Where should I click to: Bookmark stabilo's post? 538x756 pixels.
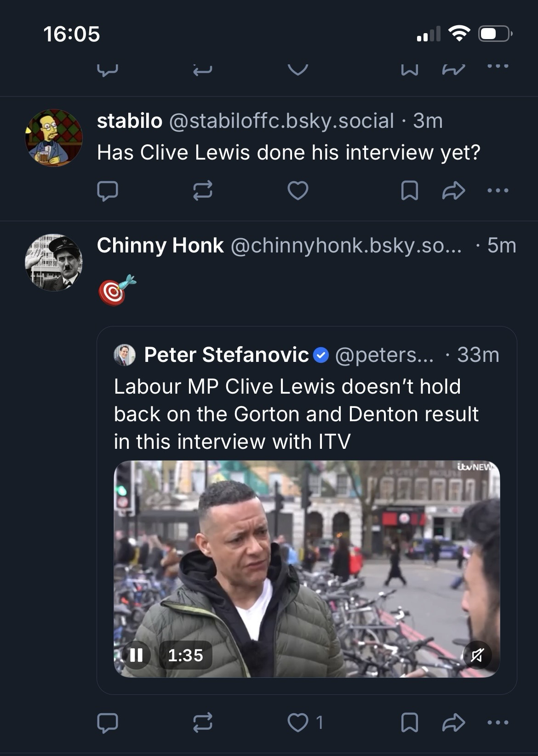pyautogui.click(x=409, y=191)
